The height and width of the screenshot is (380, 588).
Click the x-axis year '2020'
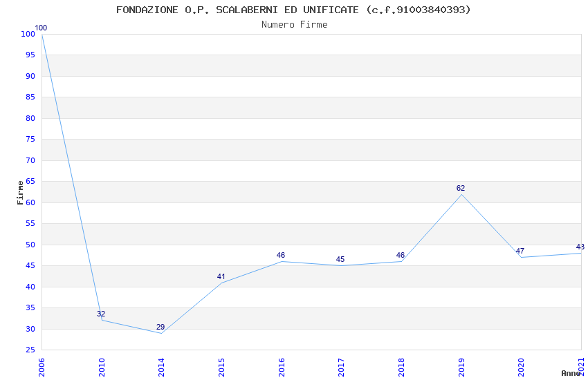tap(521, 368)
